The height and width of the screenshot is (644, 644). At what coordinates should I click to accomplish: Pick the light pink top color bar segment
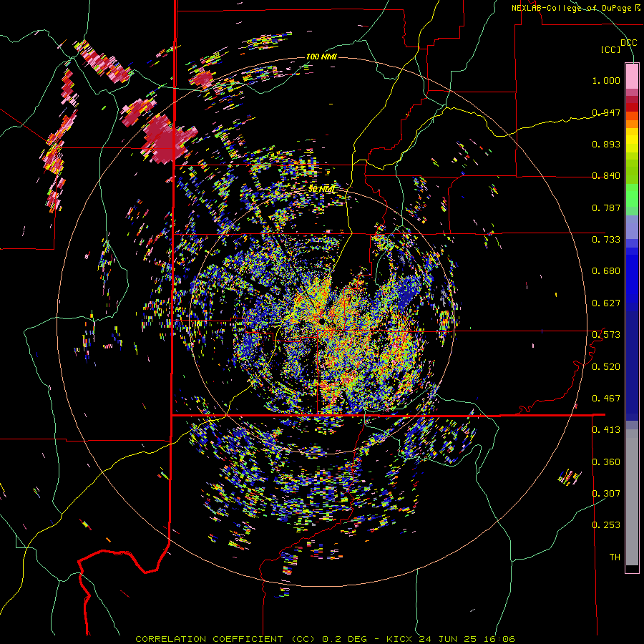632,76
